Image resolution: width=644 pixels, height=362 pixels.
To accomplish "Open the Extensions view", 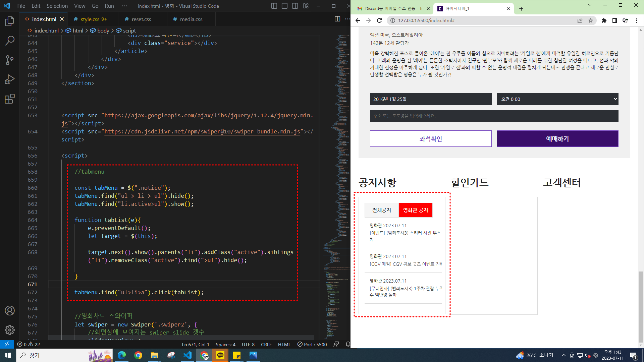I will click(x=10, y=99).
